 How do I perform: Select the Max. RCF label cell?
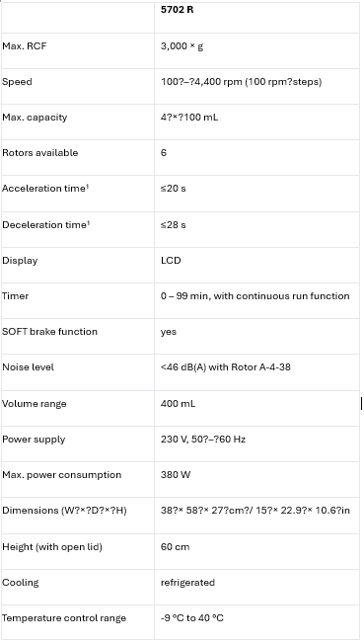tap(78, 51)
